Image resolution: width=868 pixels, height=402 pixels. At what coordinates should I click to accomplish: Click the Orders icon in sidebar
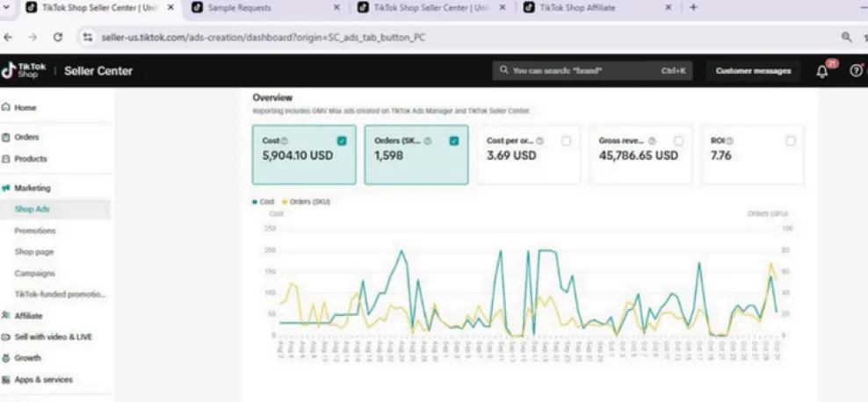(5, 137)
